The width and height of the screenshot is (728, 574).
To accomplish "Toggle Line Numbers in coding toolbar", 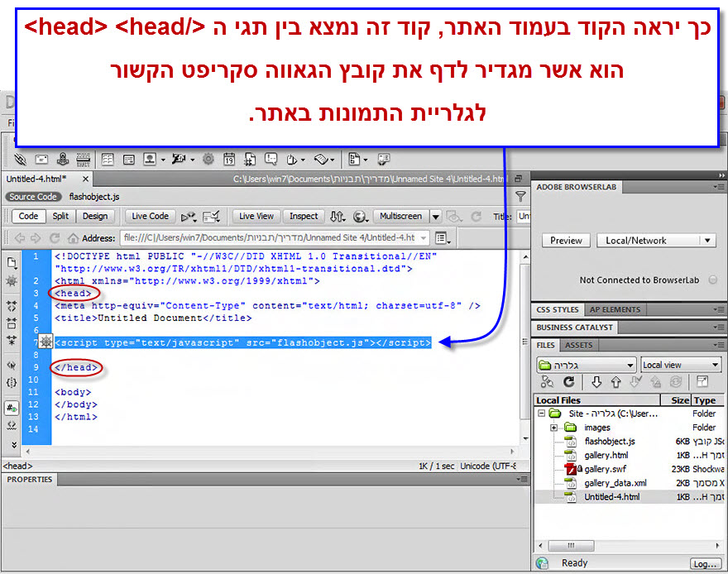I will coord(12,409).
